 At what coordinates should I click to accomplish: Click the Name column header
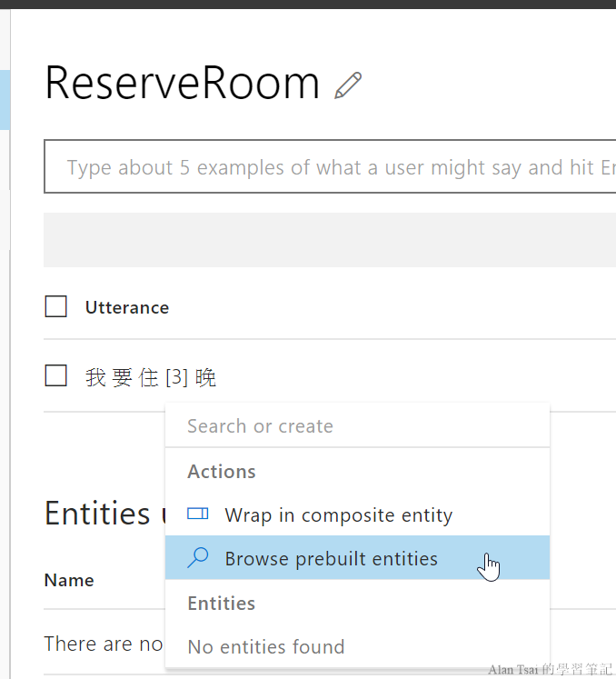pyautogui.click(x=69, y=580)
